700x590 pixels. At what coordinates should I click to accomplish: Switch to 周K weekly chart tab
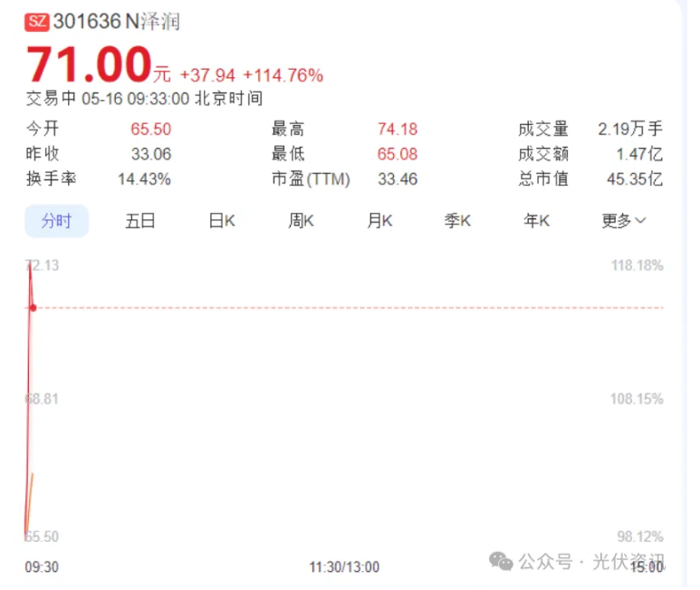point(302,221)
